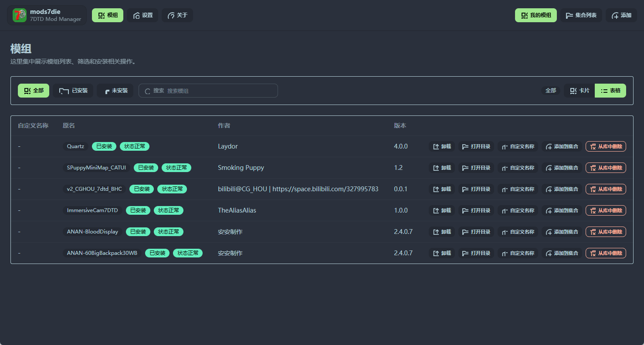Filter list to installed mods only
The height and width of the screenshot is (345, 644).
73,91
